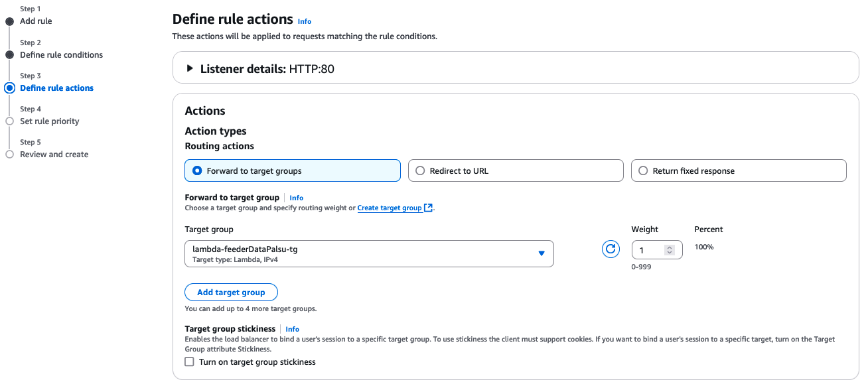Click the Step 4 Set rule priority circle
This screenshot has height=390, width=868.
pyautogui.click(x=9, y=121)
